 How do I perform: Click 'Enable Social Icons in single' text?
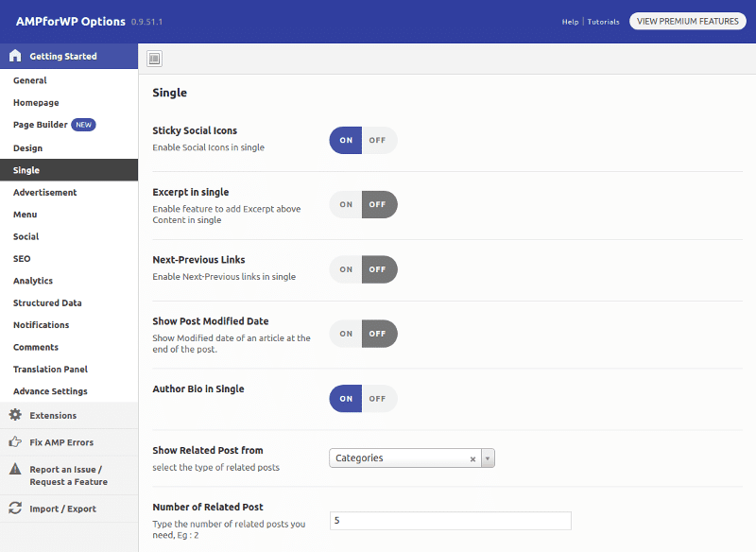pyautogui.click(x=208, y=147)
